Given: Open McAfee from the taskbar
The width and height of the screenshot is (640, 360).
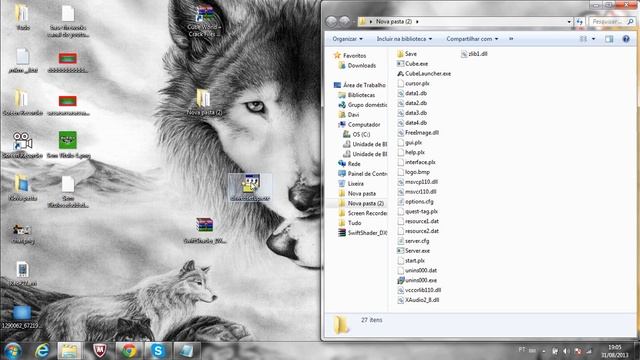Looking at the screenshot, I should [100, 351].
